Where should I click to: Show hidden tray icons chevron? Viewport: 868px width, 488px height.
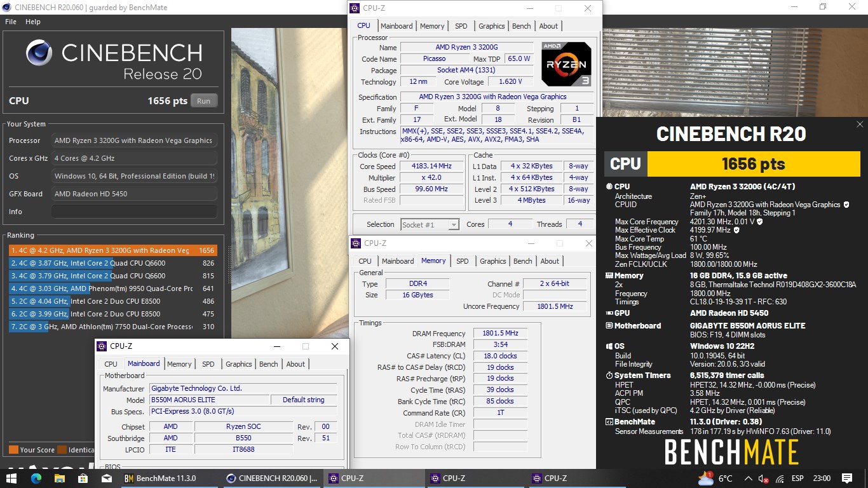749,479
